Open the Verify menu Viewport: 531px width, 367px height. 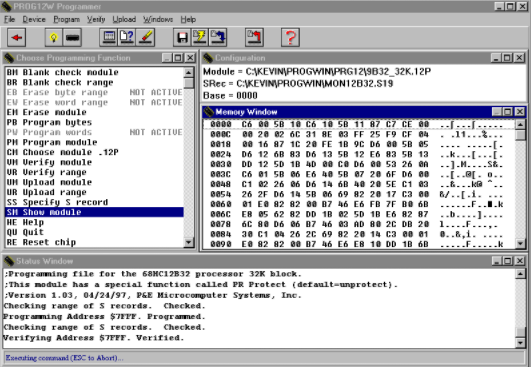pyautogui.click(x=96, y=19)
